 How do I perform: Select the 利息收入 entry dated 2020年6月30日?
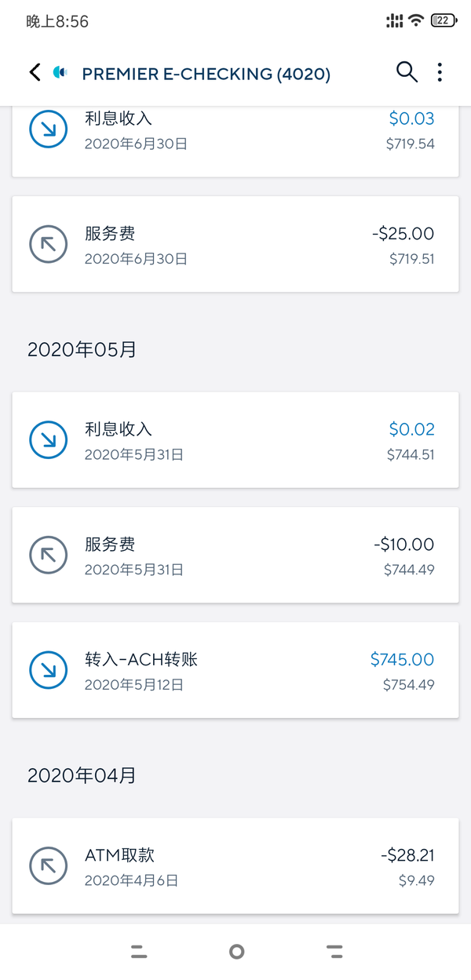click(x=235, y=129)
